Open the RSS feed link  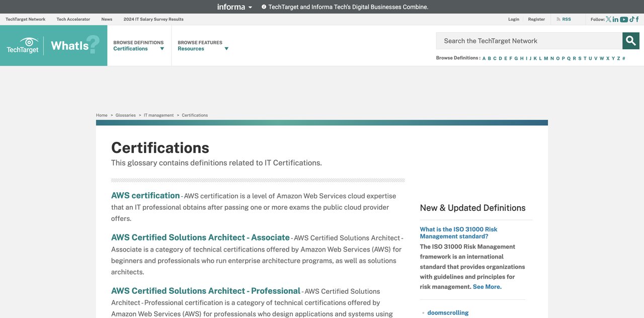pos(564,19)
